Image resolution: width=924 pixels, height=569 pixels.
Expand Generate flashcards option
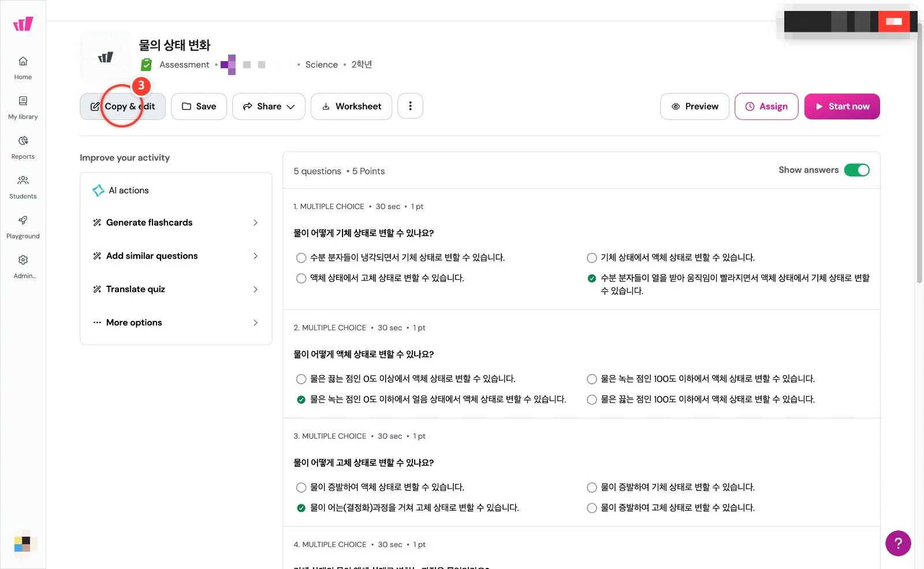click(x=176, y=223)
